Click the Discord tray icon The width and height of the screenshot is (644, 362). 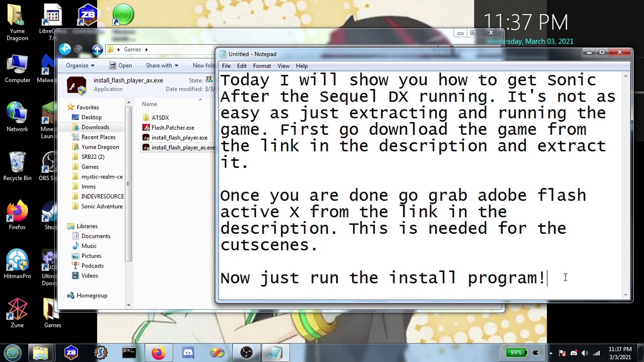574,353
